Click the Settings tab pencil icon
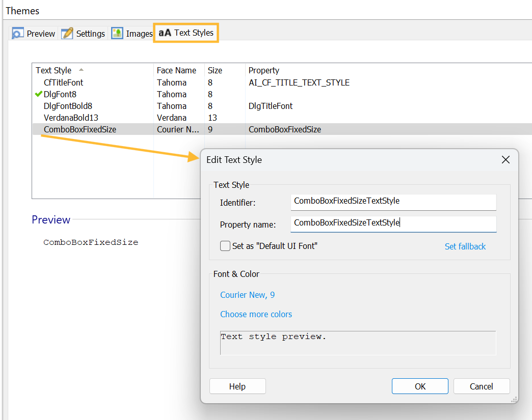Image resolution: width=532 pixels, height=420 pixels. click(67, 34)
